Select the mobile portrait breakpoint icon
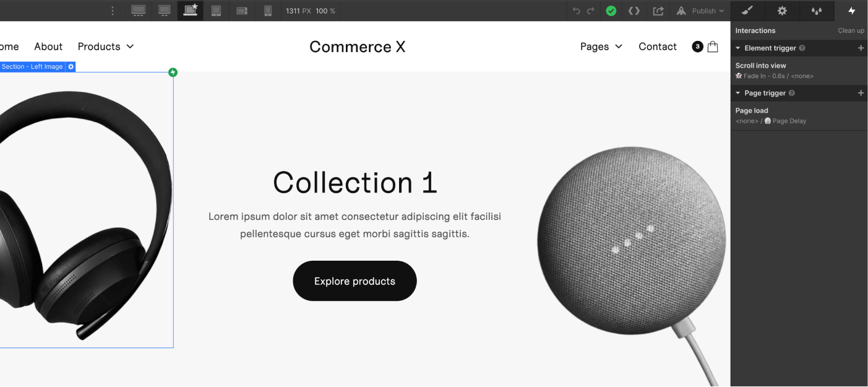 [268, 11]
